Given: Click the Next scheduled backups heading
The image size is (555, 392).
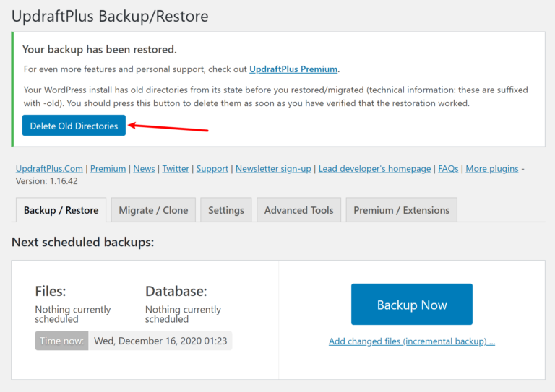Looking at the screenshot, I should click(82, 242).
